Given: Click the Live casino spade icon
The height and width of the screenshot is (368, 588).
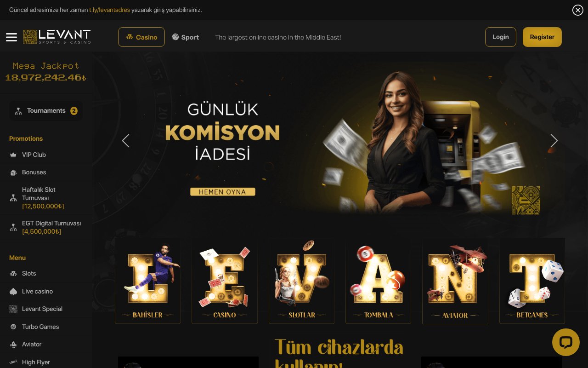Looking at the screenshot, I should [13, 292].
